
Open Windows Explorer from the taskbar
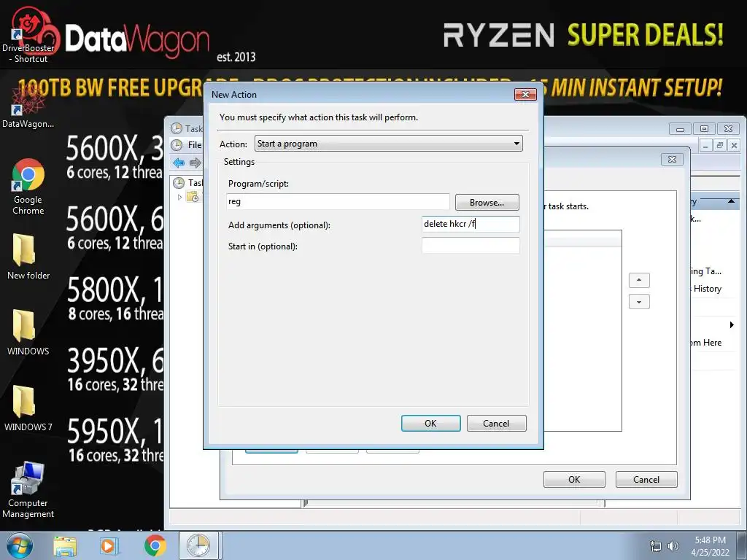tap(65, 545)
